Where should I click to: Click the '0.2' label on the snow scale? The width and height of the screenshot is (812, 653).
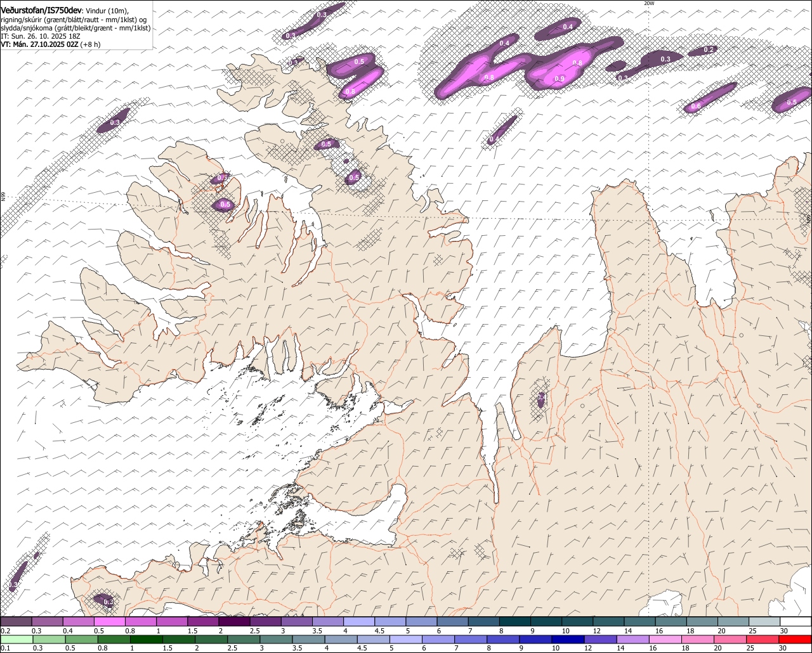point(5,631)
